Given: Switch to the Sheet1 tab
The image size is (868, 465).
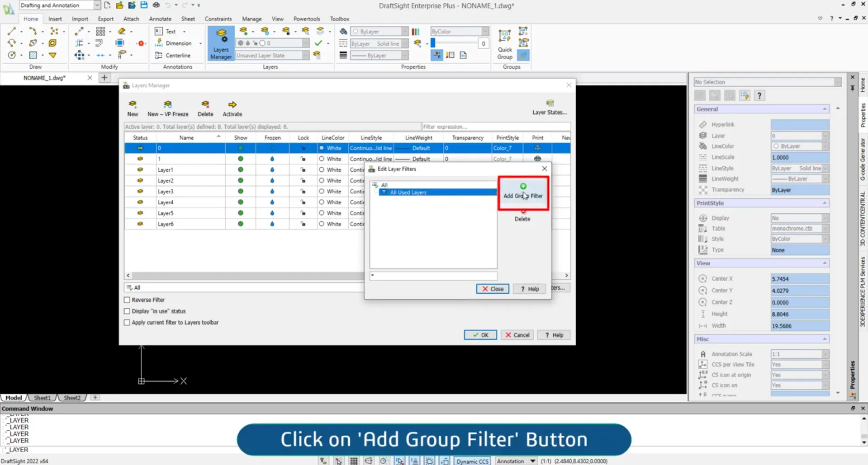Looking at the screenshot, I should [x=42, y=398].
